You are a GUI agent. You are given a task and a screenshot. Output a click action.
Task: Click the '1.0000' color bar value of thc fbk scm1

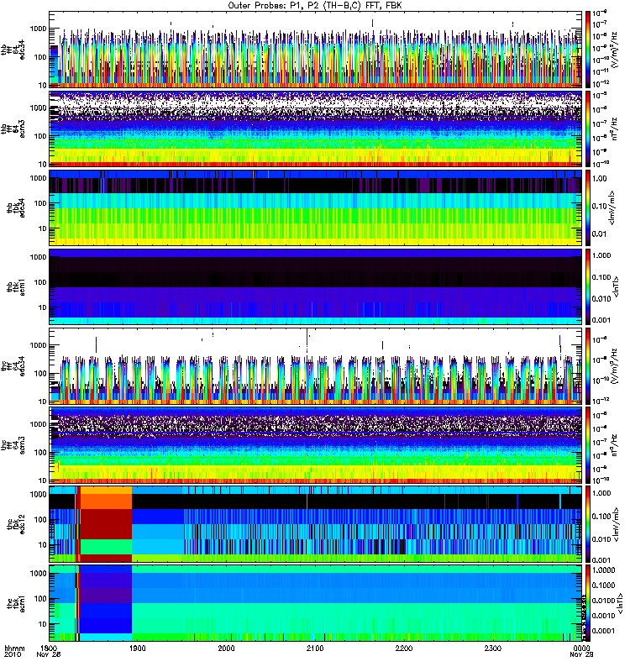tap(603, 570)
